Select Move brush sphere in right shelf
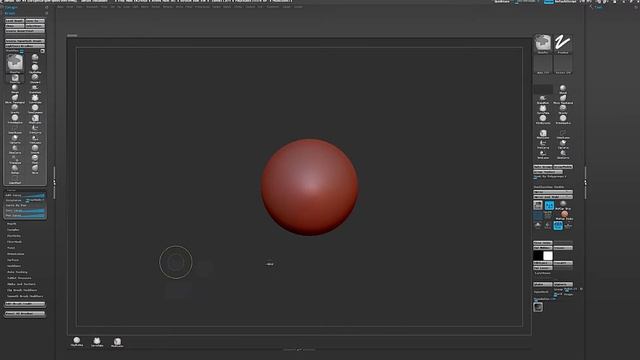The height and width of the screenshot is (360, 640). click(x=563, y=89)
